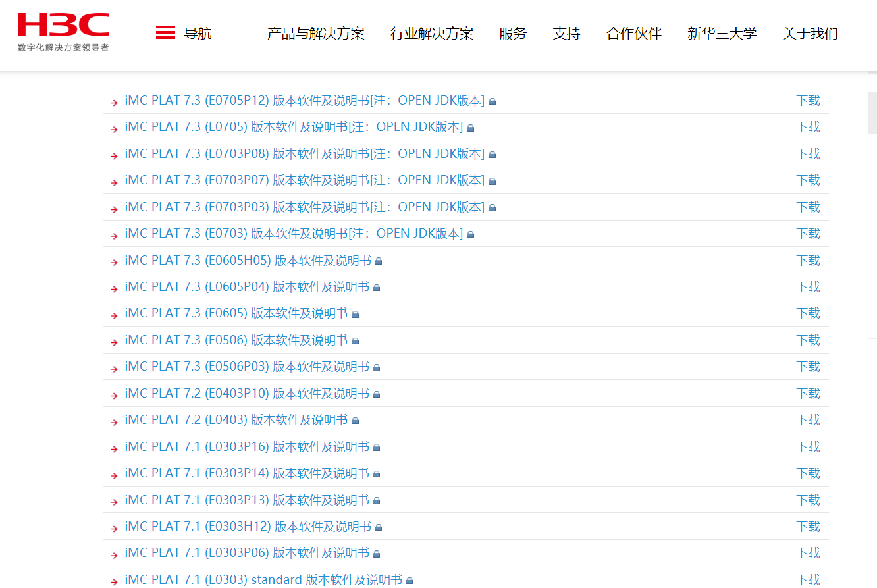Open iMC PLAT 7.2 (E0403P10) software link
877x588 pixels.
[x=248, y=394]
